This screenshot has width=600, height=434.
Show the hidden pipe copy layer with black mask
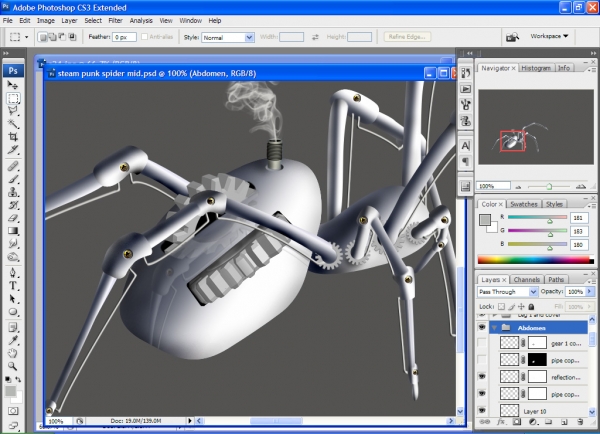(x=482, y=360)
